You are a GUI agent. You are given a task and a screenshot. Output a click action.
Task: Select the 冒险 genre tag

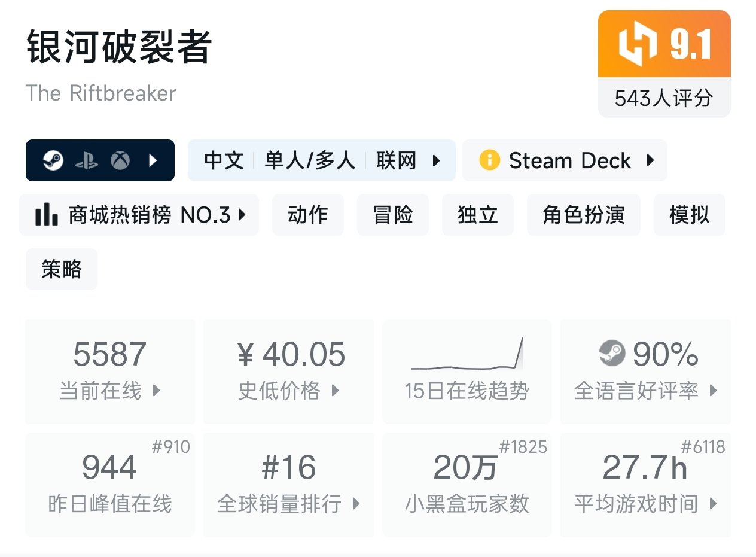pos(392,215)
